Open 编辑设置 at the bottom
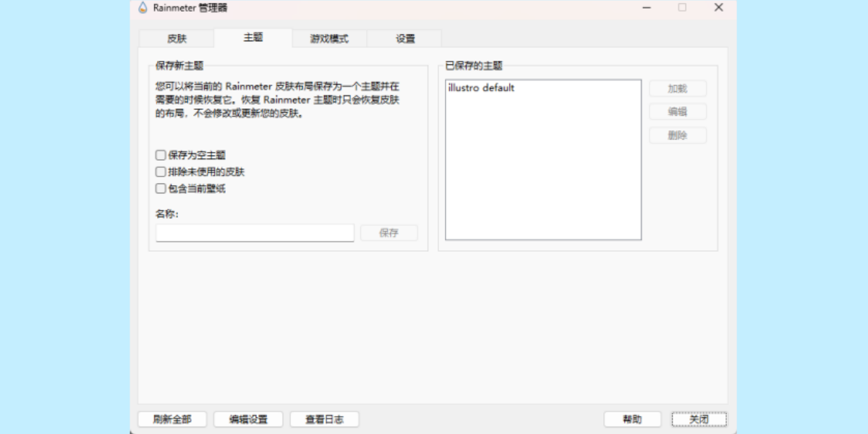 click(248, 420)
